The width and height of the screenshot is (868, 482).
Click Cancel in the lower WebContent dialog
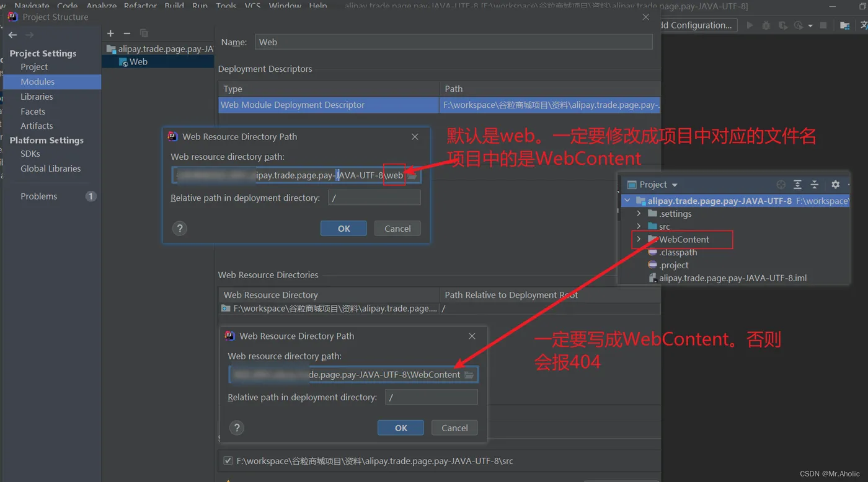(x=454, y=428)
